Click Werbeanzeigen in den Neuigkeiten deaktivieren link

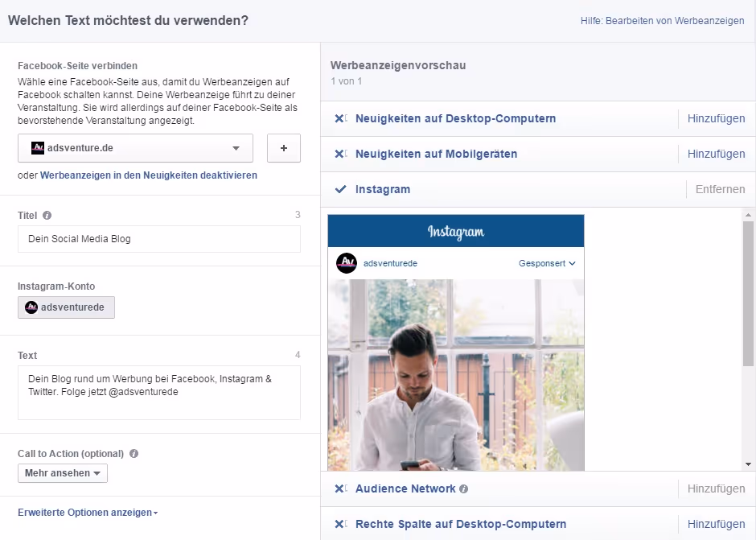[149, 175]
